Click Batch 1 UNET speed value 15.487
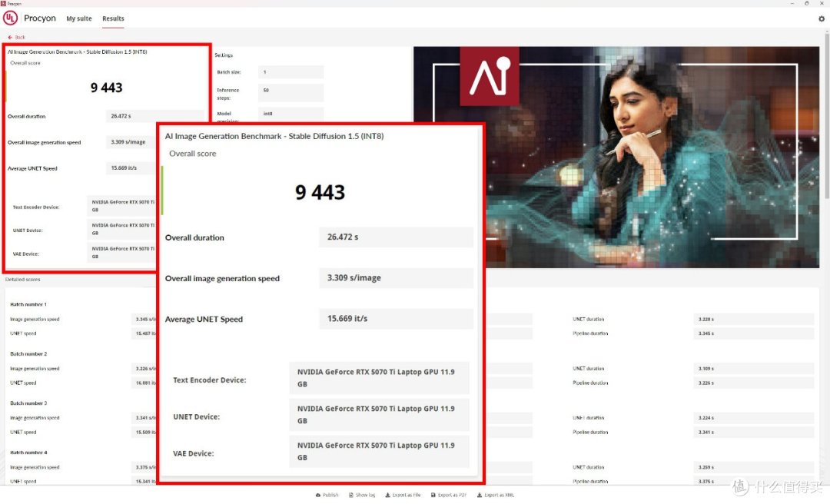Screen dimensions: 830x504 click(x=144, y=333)
